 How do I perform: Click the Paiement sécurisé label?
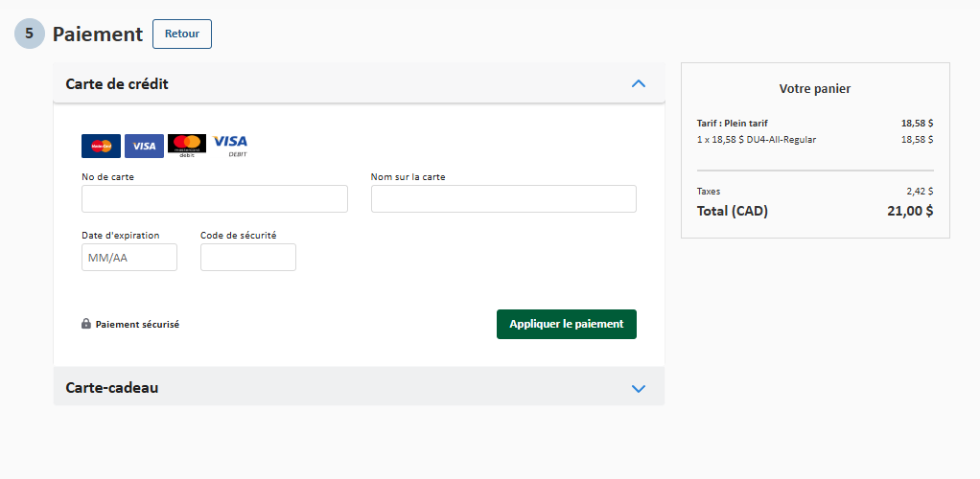click(x=137, y=324)
